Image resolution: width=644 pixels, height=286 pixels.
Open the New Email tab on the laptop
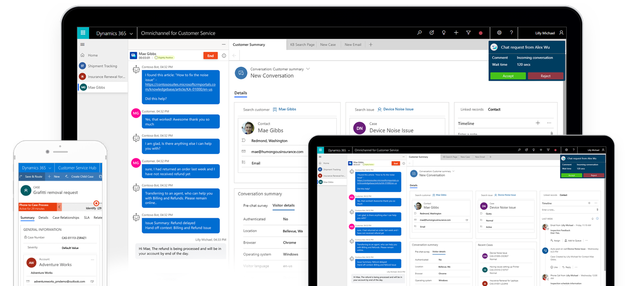coord(353,44)
